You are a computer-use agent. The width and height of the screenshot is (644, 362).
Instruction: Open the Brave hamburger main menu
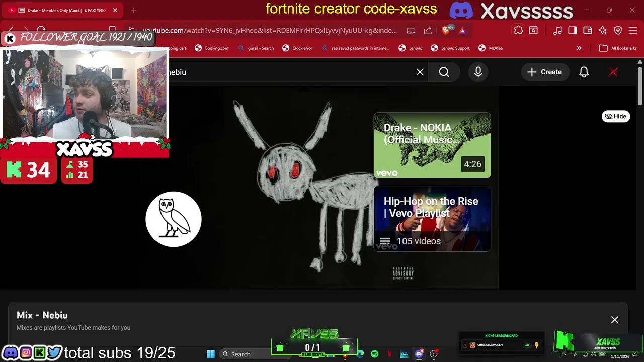[x=633, y=30]
